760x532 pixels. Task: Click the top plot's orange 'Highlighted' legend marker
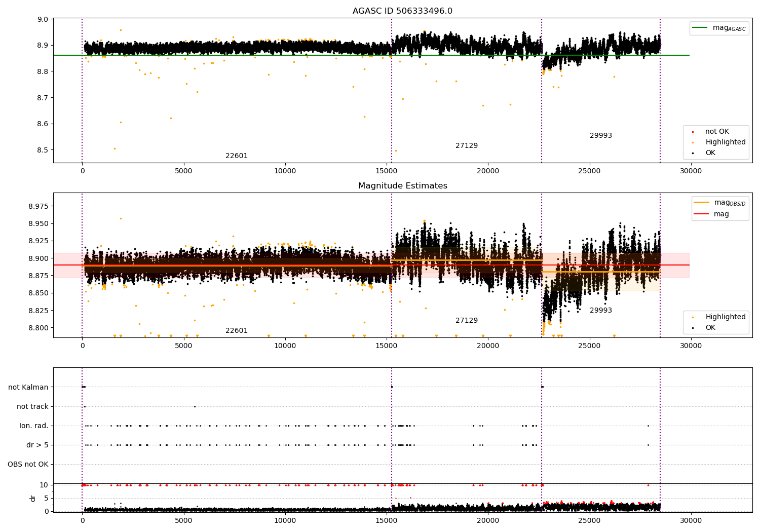coord(693,142)
